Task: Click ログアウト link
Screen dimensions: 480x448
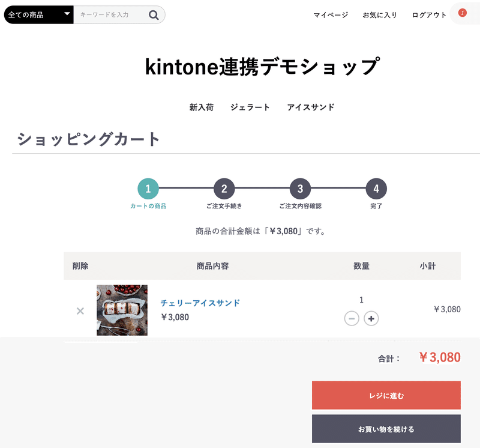Action: point(429,14)
